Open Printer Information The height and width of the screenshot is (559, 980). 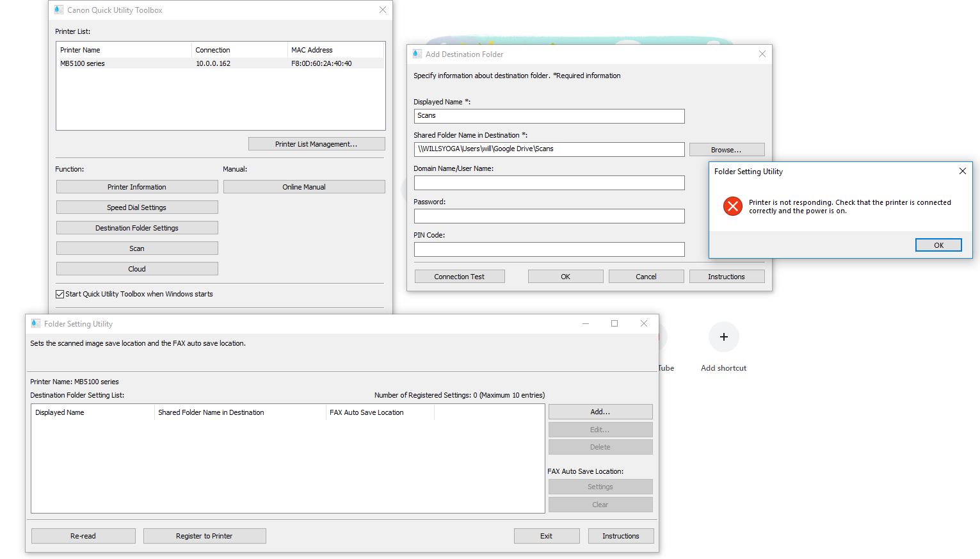point(136,186)
